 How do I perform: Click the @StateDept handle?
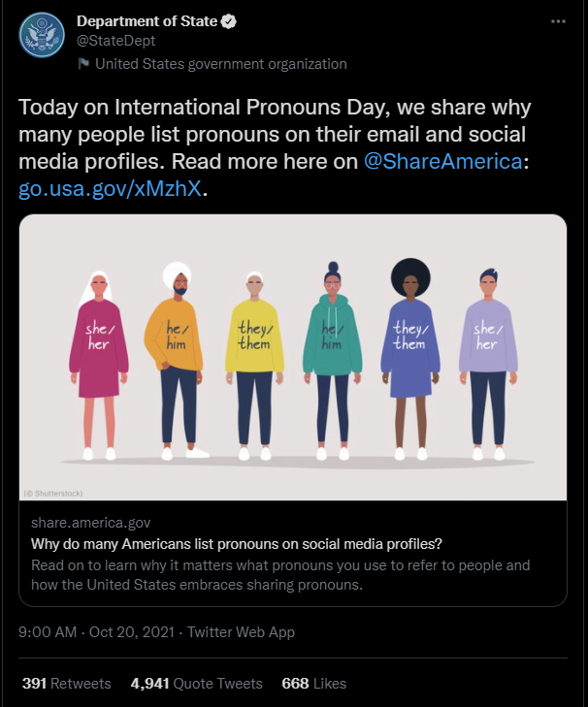[115, 41]
